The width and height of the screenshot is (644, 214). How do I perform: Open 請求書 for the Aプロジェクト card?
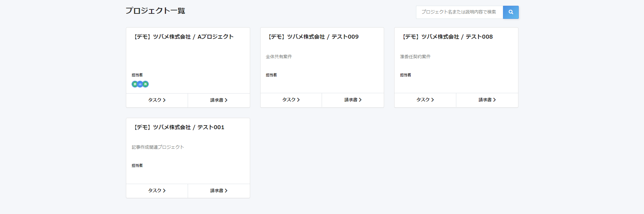click(219, 100)
